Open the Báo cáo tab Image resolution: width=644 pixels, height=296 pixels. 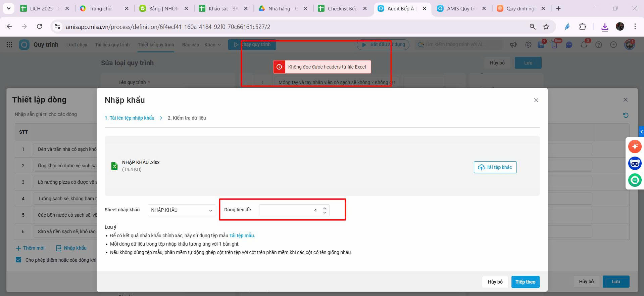(191, 45)
